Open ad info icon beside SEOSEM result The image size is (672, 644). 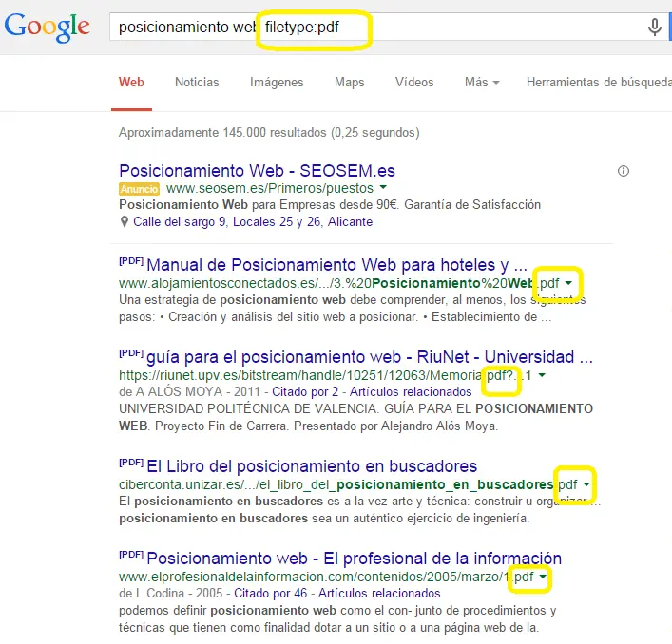(624, 171)
